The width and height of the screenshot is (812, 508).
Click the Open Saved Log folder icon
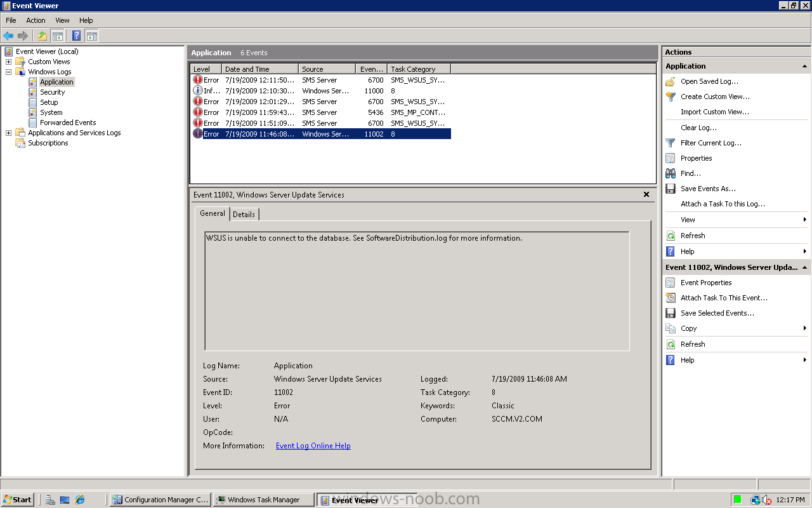click(671, 81)
